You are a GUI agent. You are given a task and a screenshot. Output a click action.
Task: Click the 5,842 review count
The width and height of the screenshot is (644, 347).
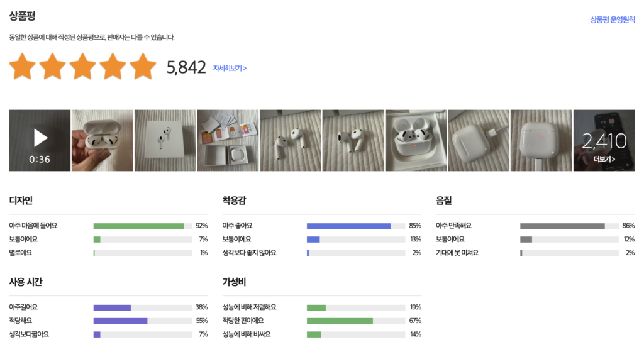(186, 68)
